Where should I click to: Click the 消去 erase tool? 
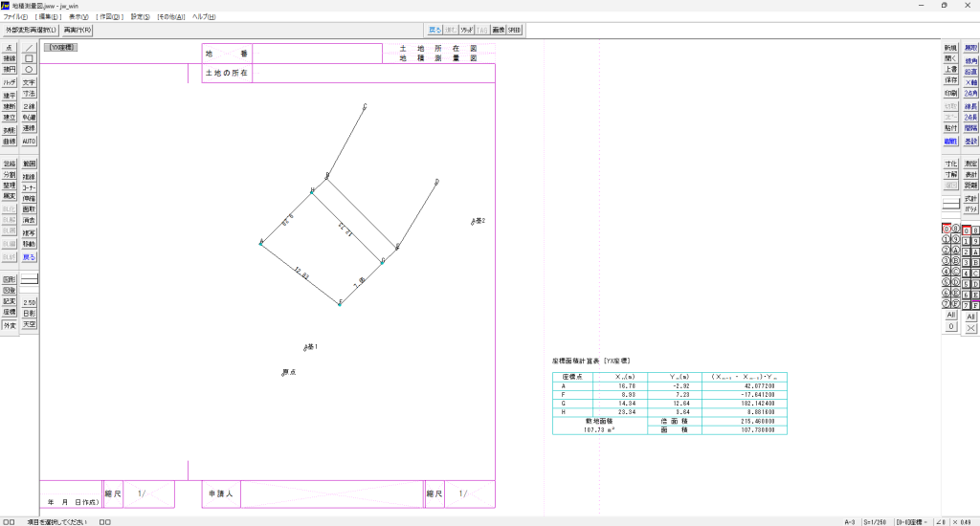coord(29,220)
